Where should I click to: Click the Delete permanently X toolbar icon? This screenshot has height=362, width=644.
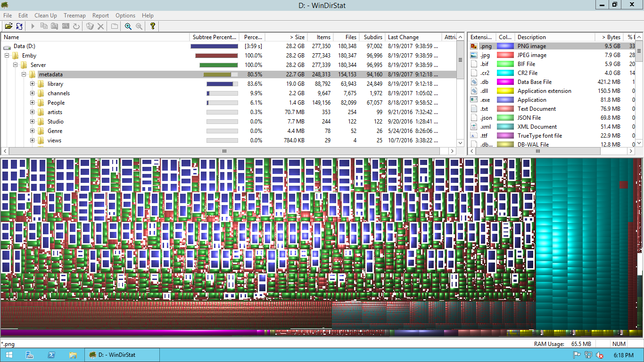coord(100,26)
